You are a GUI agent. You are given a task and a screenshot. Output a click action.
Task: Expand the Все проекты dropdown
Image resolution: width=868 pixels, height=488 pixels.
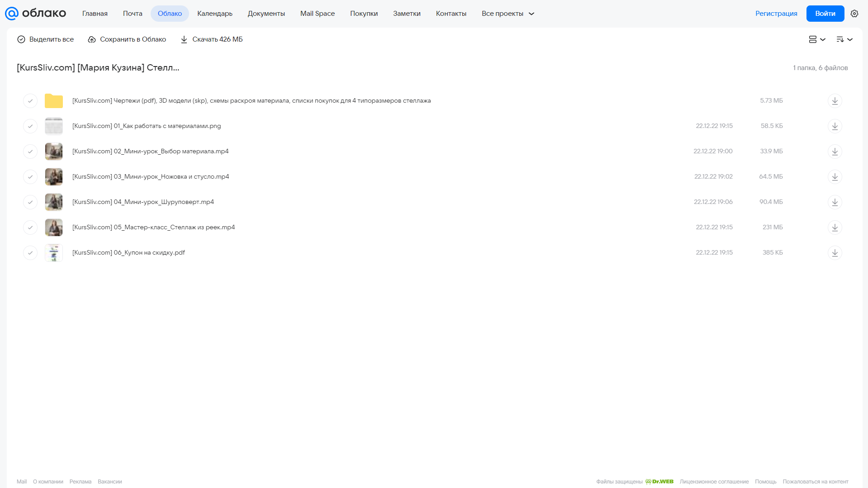click(508, 14)
